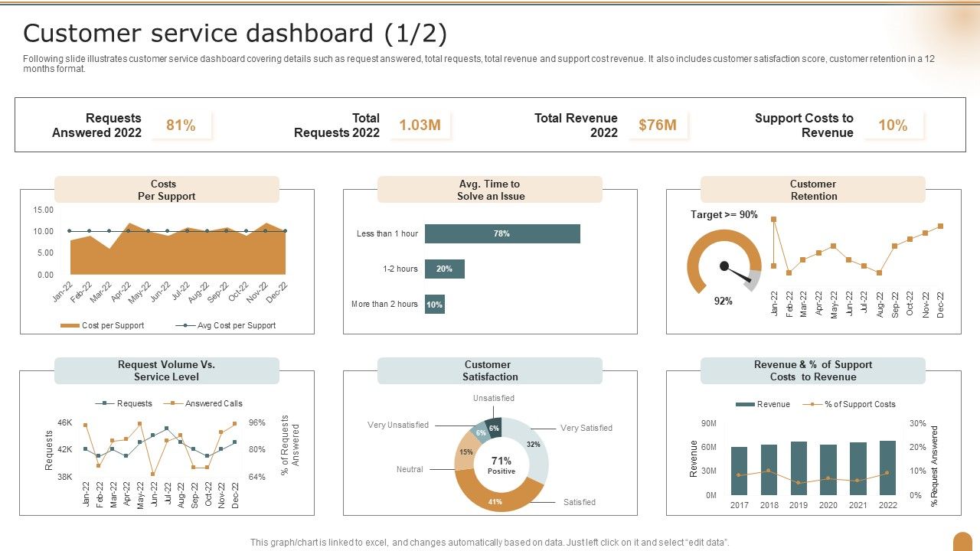
Task: Click the 71% Positive donut center
Action: (501, 465)
